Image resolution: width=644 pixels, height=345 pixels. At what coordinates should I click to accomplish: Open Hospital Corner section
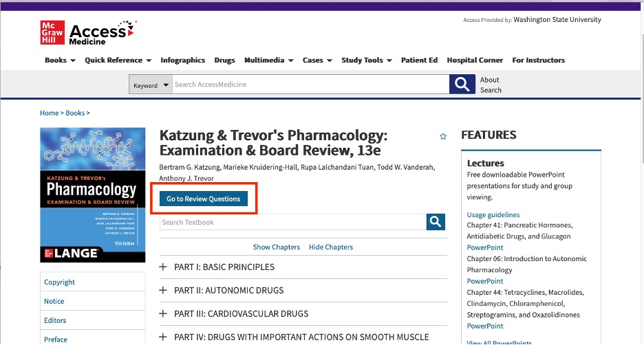point(475,60)
